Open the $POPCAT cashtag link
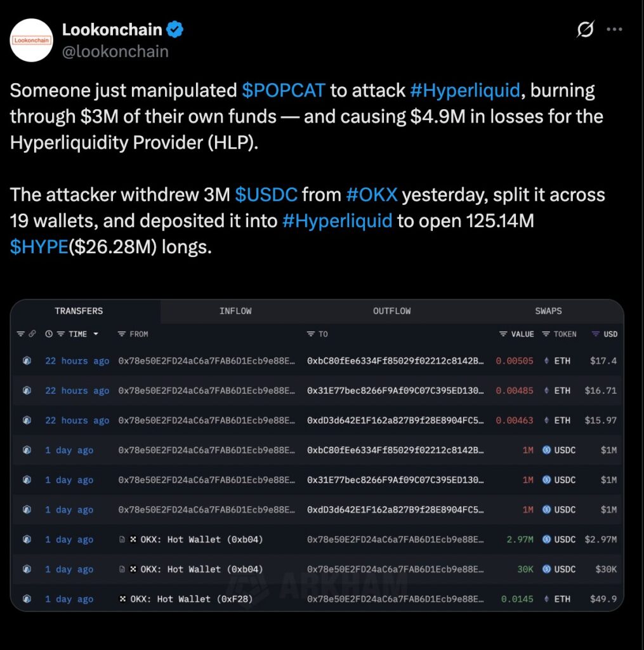 284,90
